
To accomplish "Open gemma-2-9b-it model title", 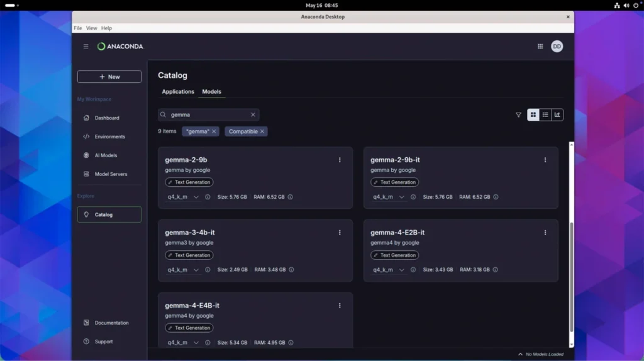I will click(395, 160).
